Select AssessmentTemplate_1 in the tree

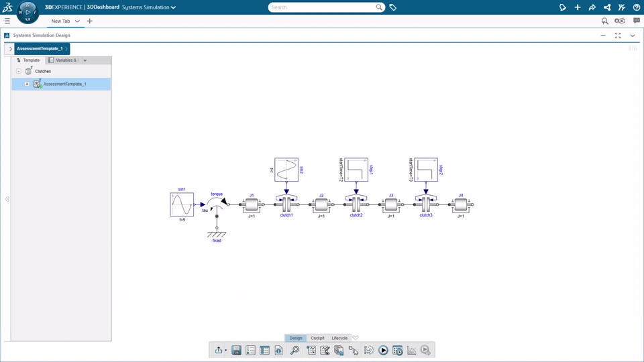click(64, 84)
